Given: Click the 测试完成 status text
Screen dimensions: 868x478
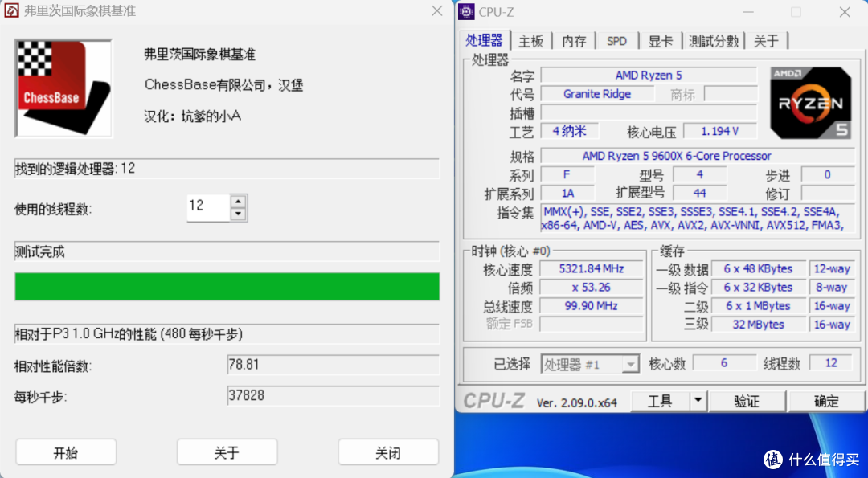Looking at the screenshot, I should (40, 252).
